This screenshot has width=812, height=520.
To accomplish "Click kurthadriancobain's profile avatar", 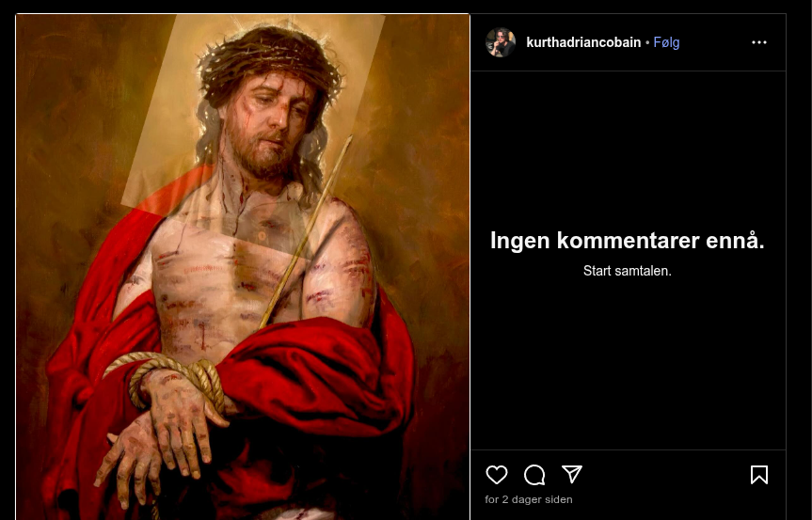I will [501, 42].
